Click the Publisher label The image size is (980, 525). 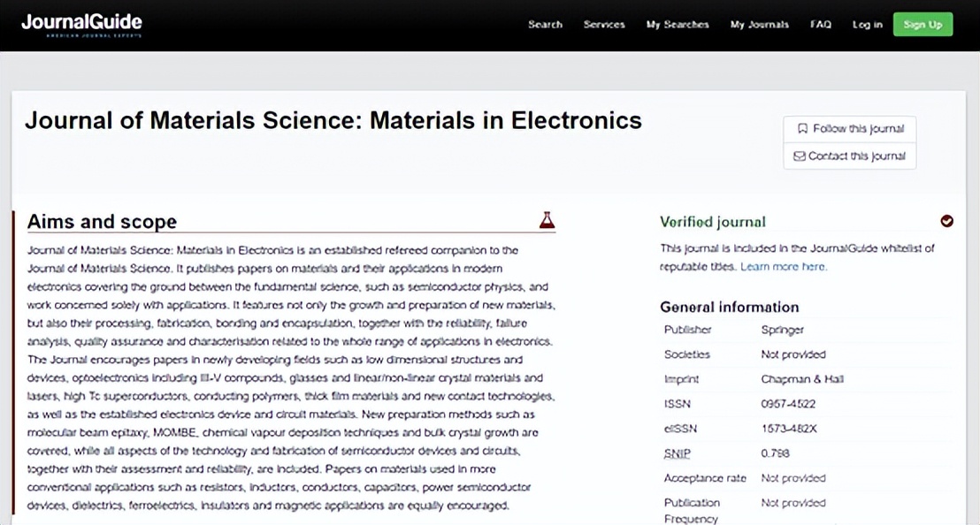point(687,330)
